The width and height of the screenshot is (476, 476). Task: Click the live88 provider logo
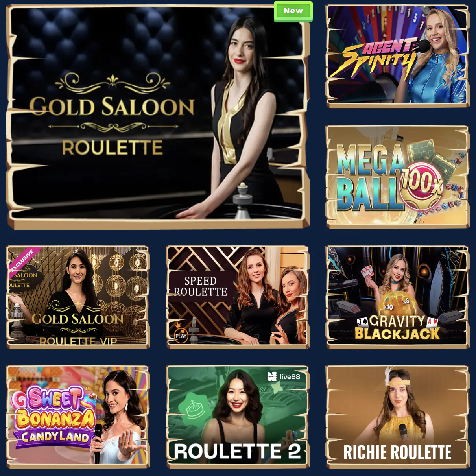284,376
